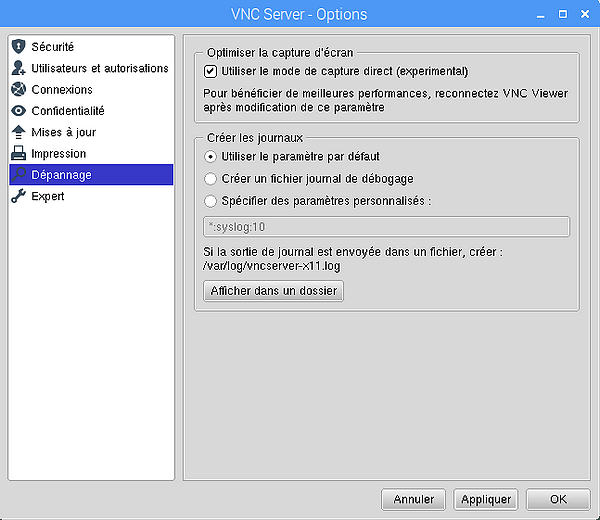The image size is (600, 520).
Task: Click the /var/log/vncserver-x11.log path text
Action: 272,266
